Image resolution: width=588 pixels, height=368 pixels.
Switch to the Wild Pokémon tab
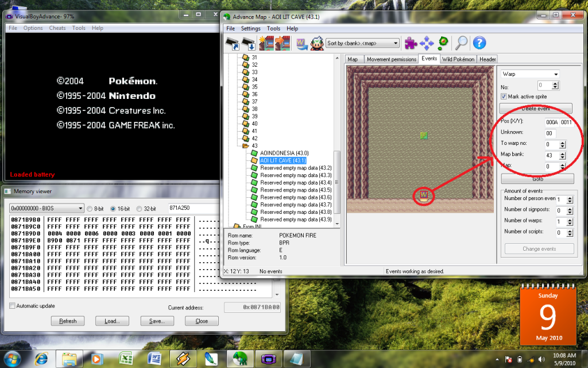(x=458, y=59)
